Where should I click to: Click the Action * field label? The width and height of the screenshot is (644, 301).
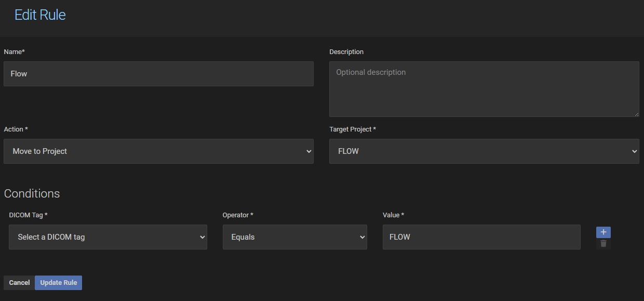[x=16, y=129]
